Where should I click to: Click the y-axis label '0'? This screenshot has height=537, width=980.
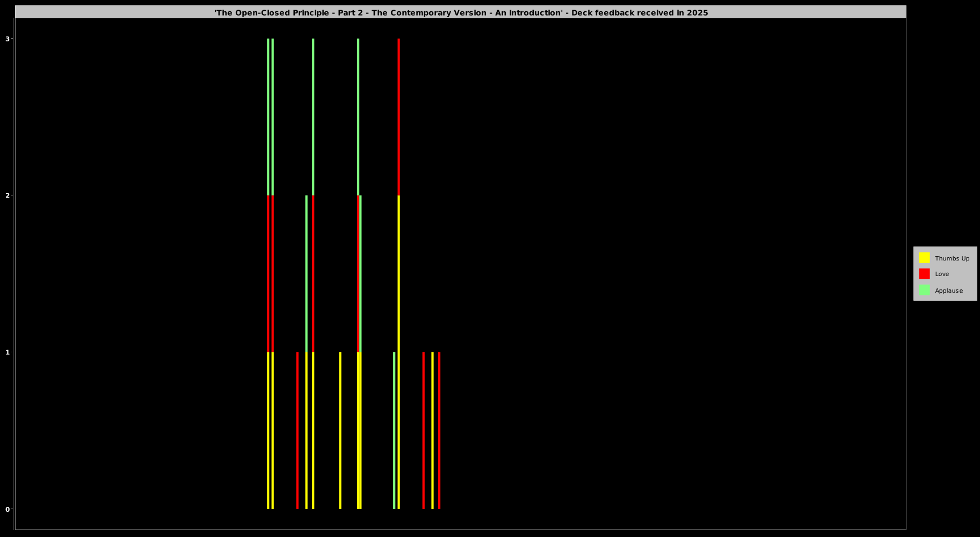click(x=8, y=509)
